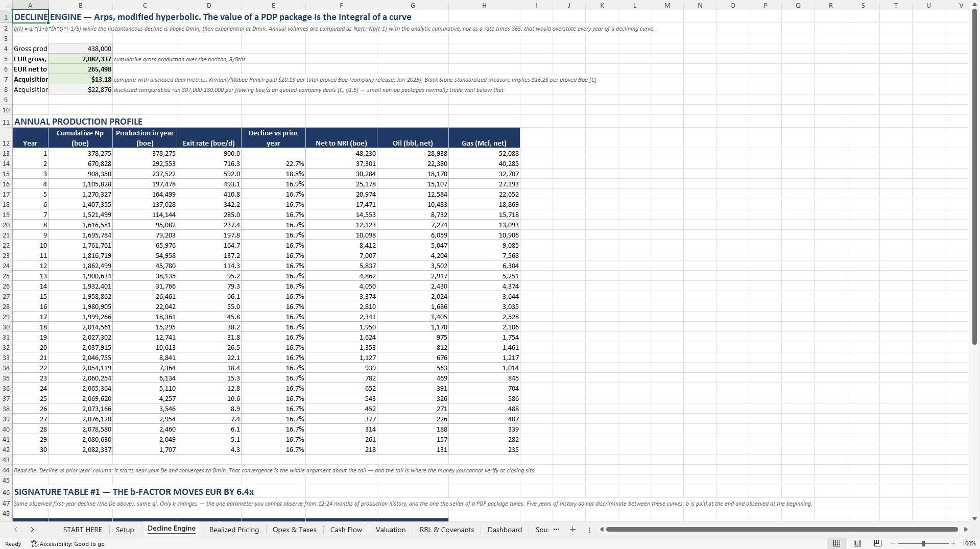The image size is (980, 549).
Task: Go to the Cash Flow sheet
Action: coord(346,530)
